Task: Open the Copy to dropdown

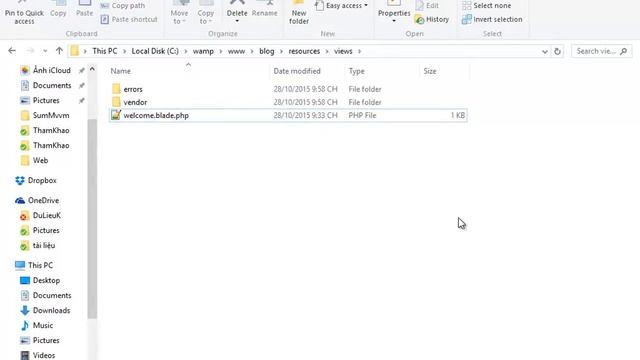Action: (205, 13)
